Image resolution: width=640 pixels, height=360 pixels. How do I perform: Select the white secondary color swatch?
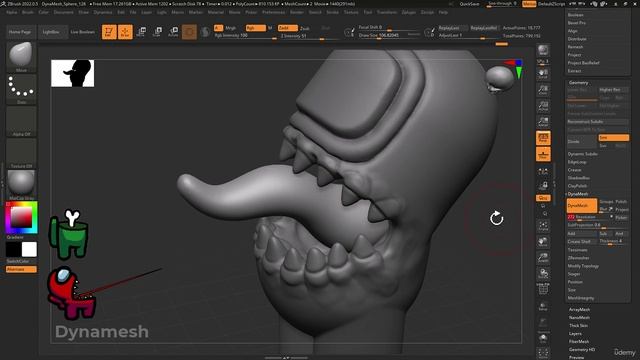tap(29, 249)
